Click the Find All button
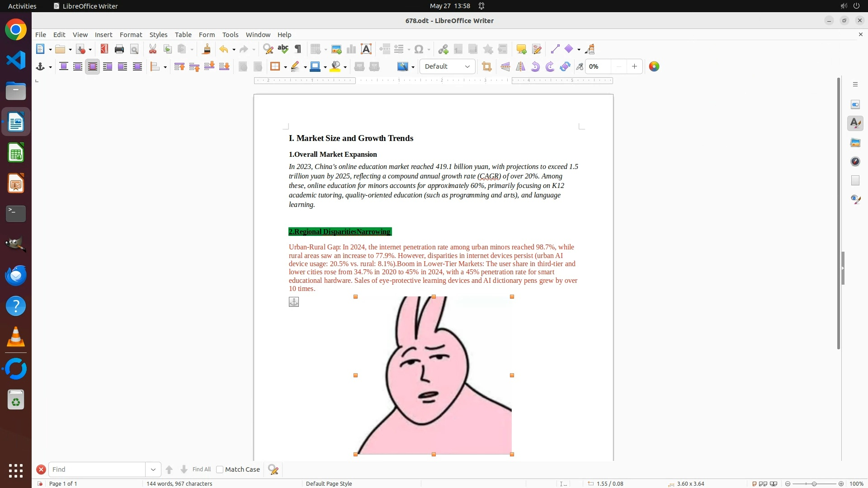The image size is (868, 488). [202, 469]
